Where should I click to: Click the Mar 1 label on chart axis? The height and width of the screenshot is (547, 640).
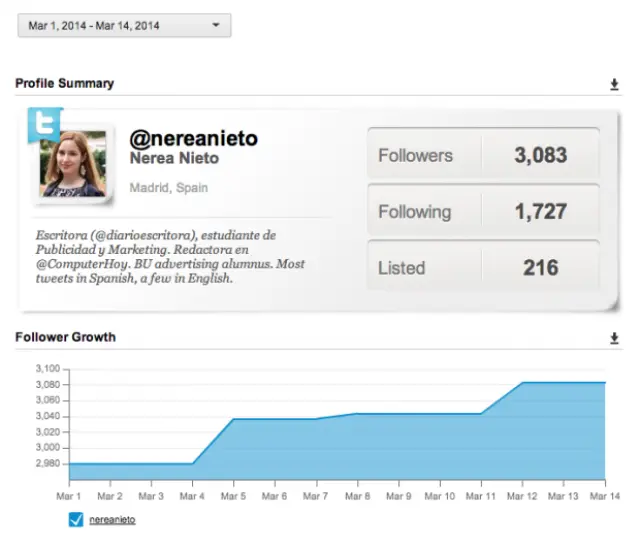[69, 495]
